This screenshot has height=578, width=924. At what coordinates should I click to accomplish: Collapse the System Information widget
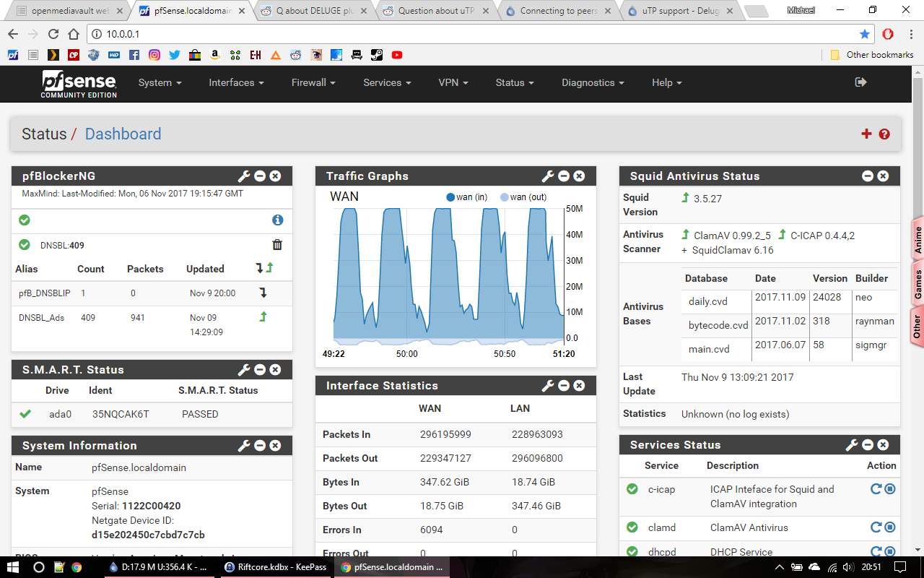pyautogui.click(x=260, y=446)
